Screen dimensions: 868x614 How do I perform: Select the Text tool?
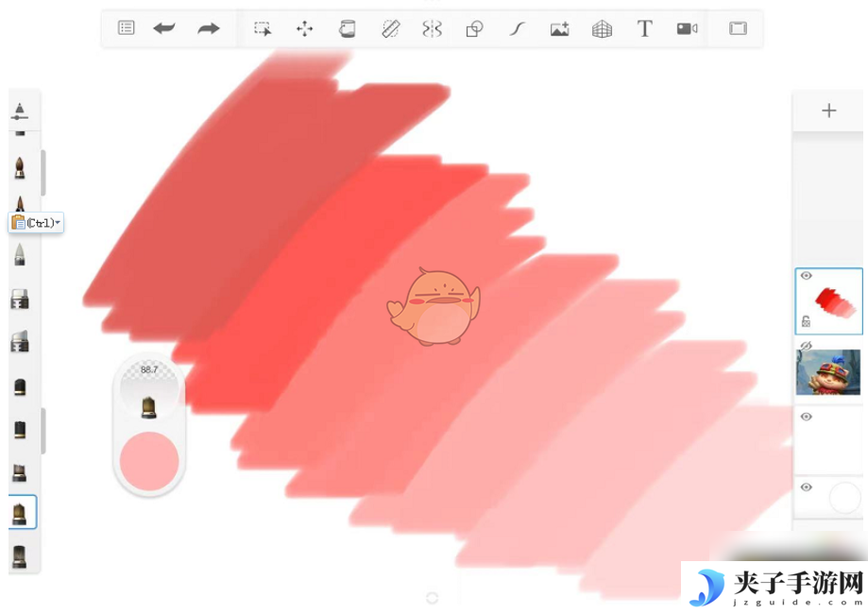(x=644, y=28)
